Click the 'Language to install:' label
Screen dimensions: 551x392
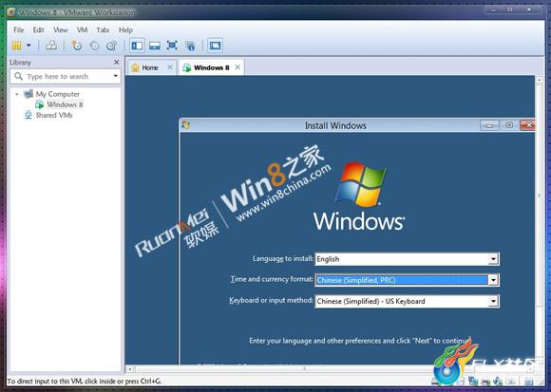282,258
